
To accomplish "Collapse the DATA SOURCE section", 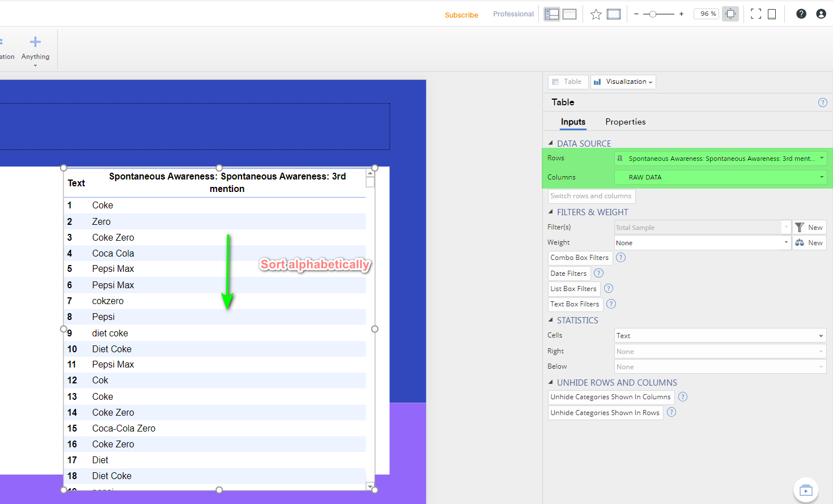I will tap(551, 143).
